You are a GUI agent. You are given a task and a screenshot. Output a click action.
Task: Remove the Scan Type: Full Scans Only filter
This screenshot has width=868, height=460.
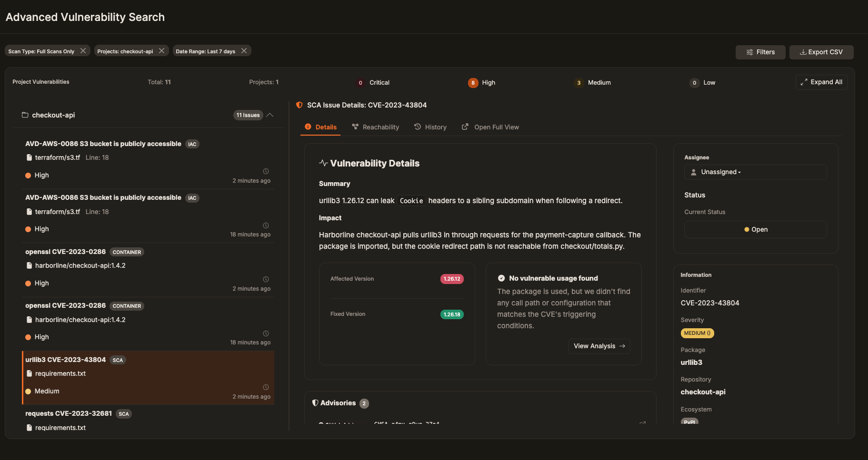click(83, 51)
